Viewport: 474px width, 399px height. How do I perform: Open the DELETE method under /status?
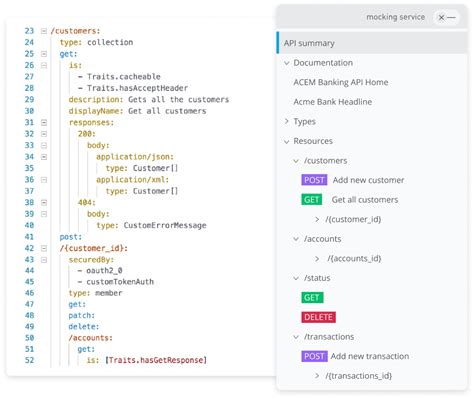(x=318, y=317)
